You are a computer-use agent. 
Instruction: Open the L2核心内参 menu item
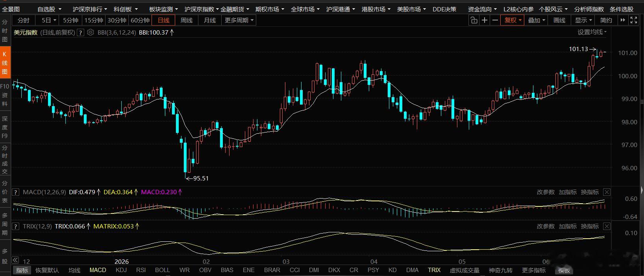coord(518,9)
